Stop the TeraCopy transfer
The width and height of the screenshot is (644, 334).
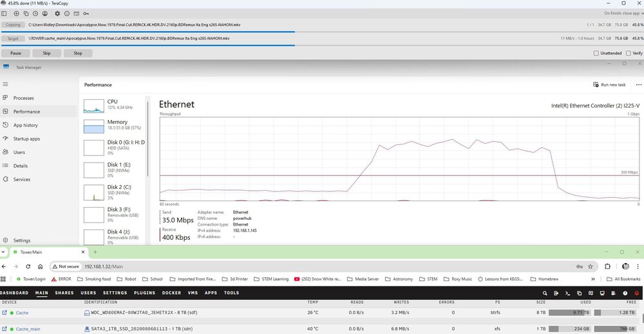click(x=78, y=53)
